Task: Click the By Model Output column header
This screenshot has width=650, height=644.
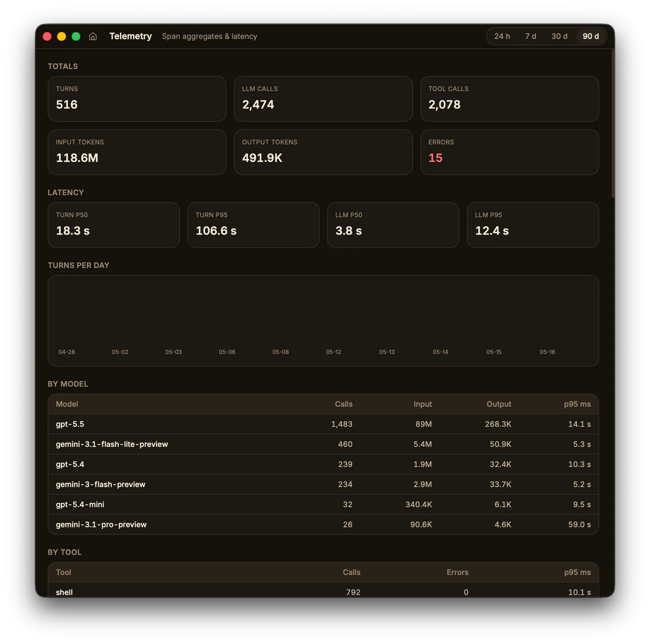Action: [x=499, y=404]
